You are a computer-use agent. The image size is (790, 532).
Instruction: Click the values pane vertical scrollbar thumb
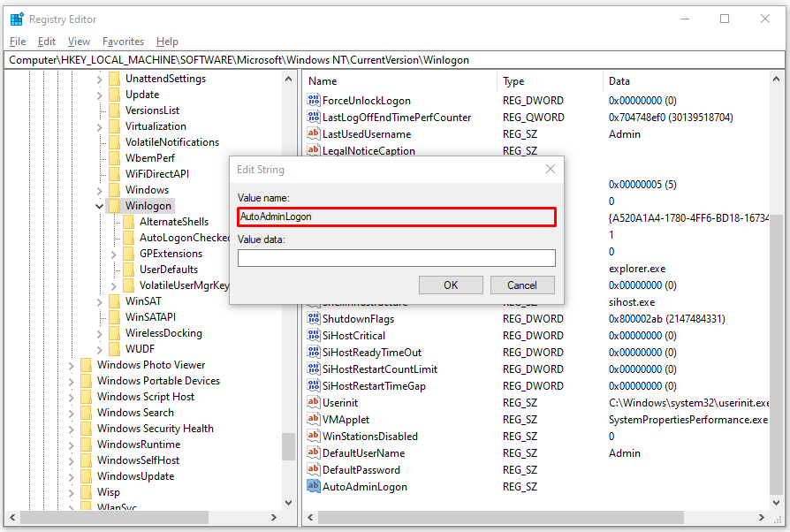click(776, 354)
